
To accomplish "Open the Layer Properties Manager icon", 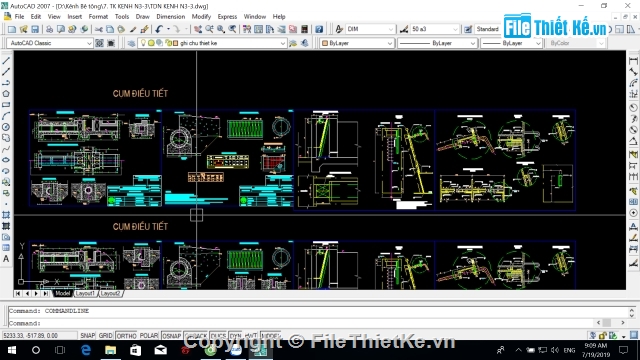I will click(131, 43).
